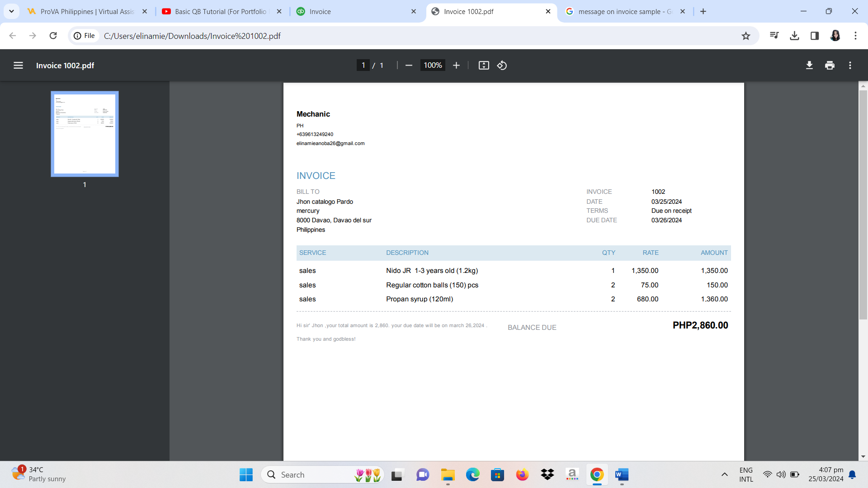This screenshot has height=488, width=868.
Task: Toggle the PDF sidebar menu icon
Action: tap(18, 66)
